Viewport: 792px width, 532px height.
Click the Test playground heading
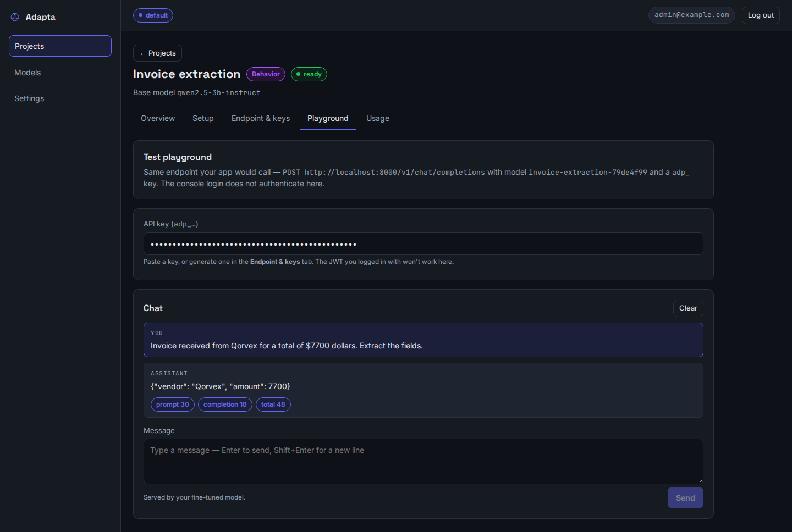[178, 157]
